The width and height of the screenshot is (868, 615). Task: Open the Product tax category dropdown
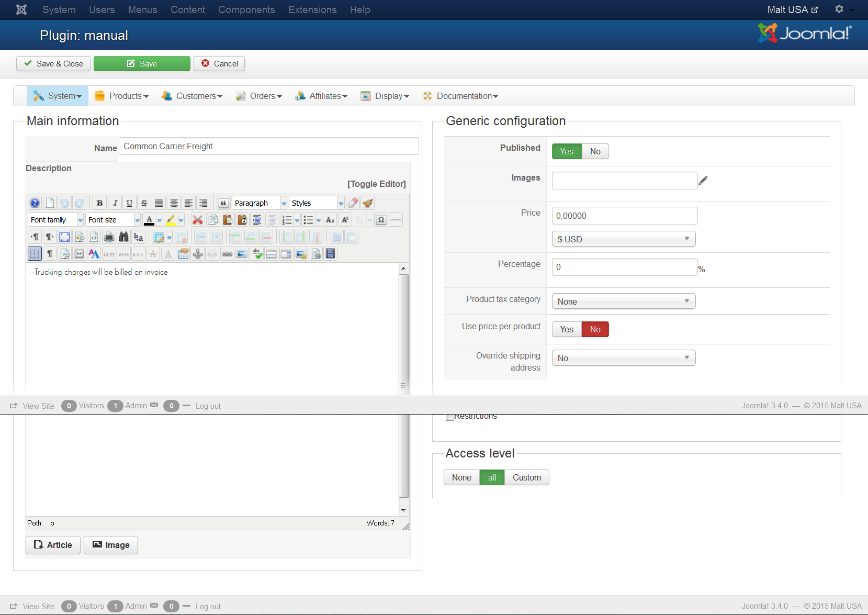624,301
